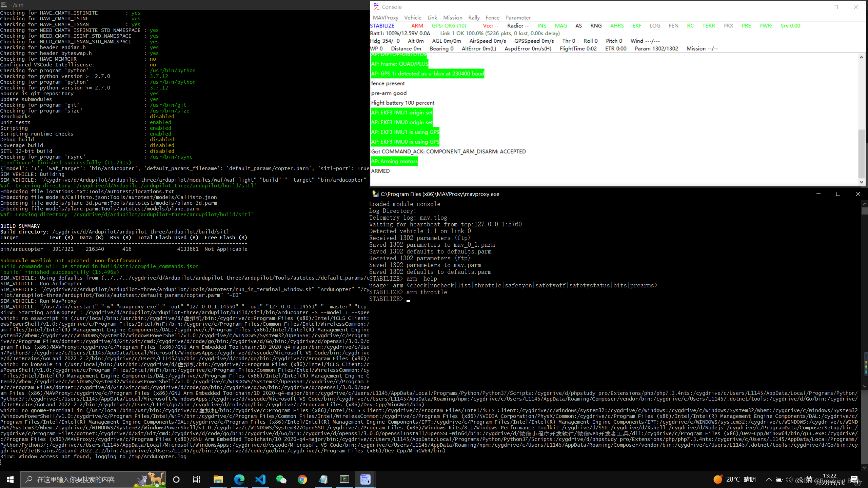Click the AHRS status indicator
868x488 pixels.
(x=617, y=25)
